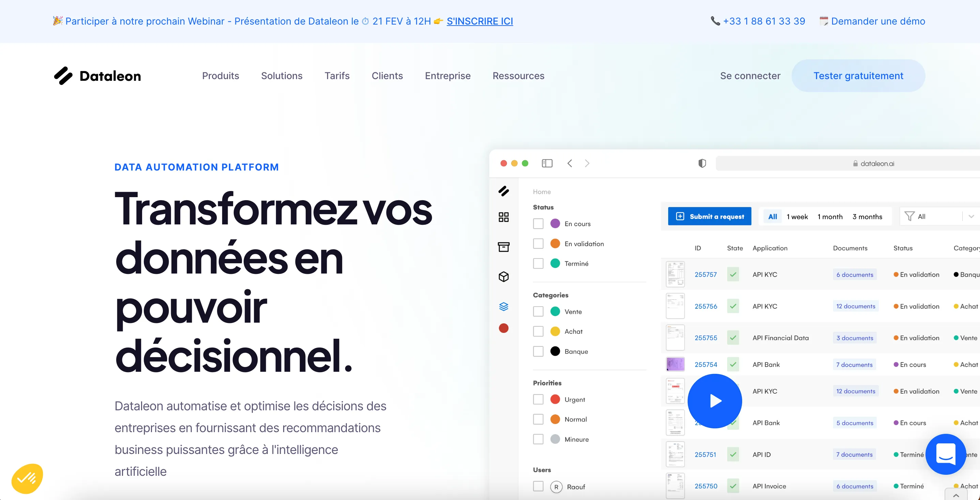980x500 pixels.
Task: Click the yellow Achat color dot
Action: coord(555,331)
